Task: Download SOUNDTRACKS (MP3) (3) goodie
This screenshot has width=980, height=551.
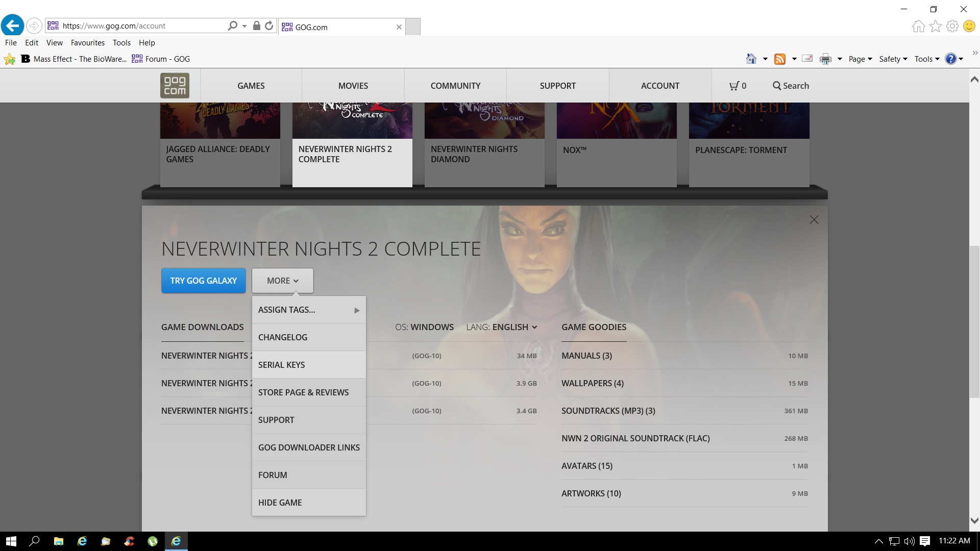Action: tap(684, 411)
